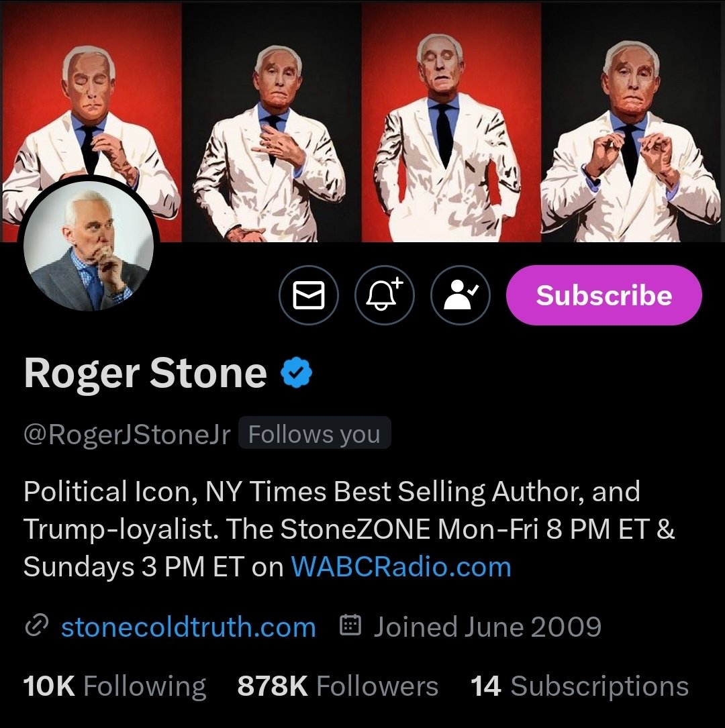This screenshot has width=725, height=728.
Task: Tap the "Joined June 2009" text
Action: coord(487,627)
